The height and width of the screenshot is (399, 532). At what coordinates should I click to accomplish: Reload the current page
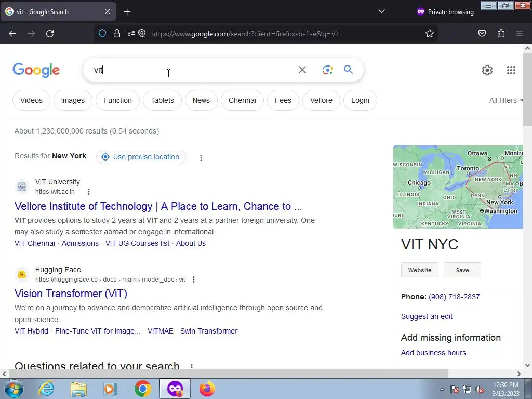point(50,34)
